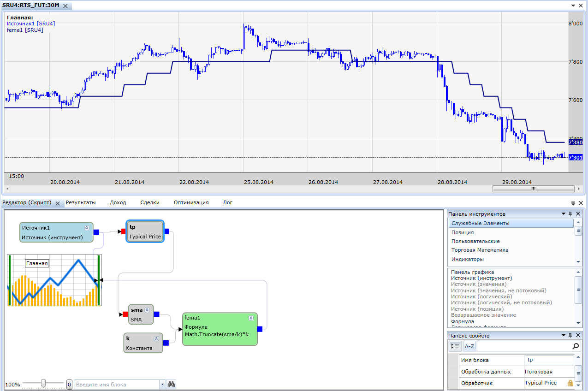Collapse the Источник1 block
This screenshot has width=588, height=391.
click(86, 228)
